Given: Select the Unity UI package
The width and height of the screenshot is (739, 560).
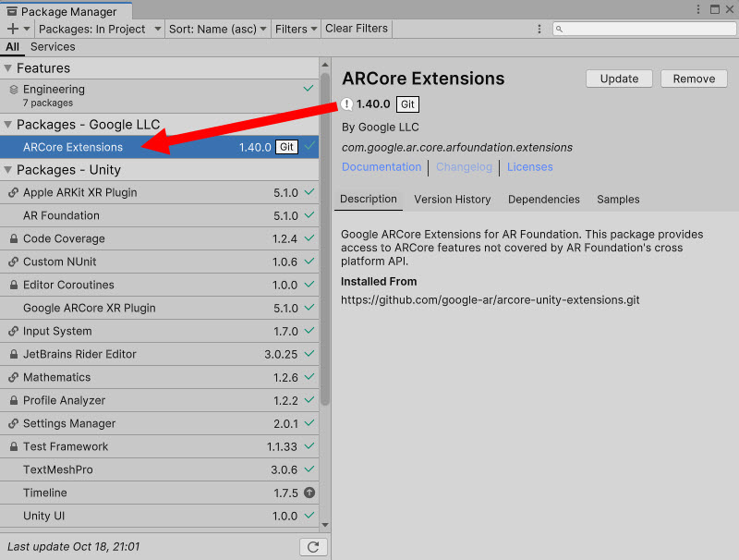Looking at the screenshot, I should [159, 516].
